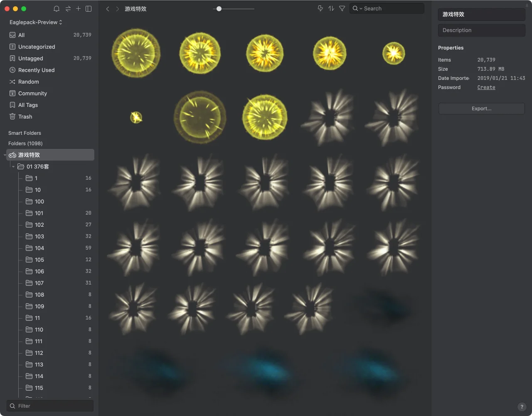Click the switch library arrows icon

68,9
